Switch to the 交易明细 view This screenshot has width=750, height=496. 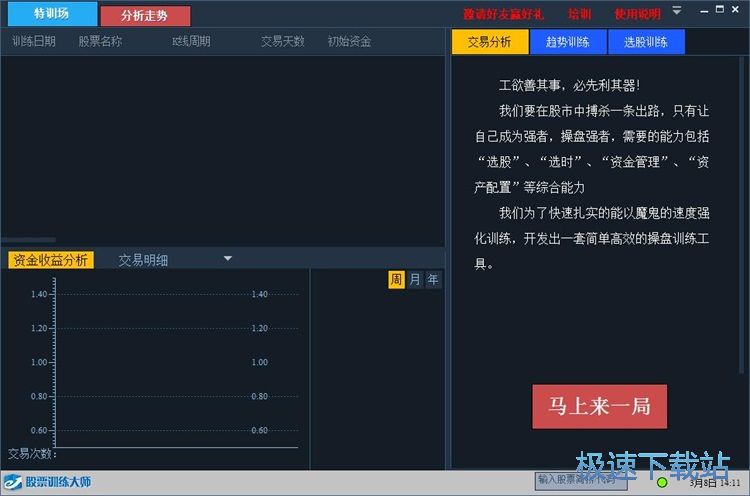pos(143,260)
